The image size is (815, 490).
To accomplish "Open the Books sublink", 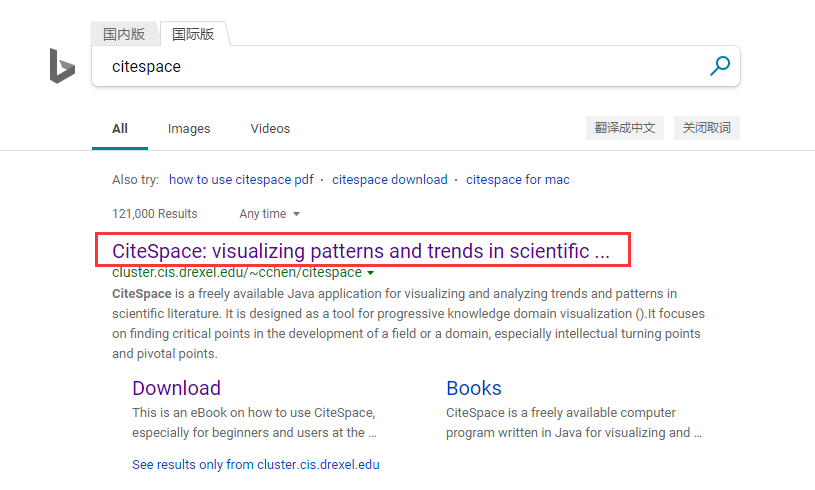I will (x=473, y=388).
